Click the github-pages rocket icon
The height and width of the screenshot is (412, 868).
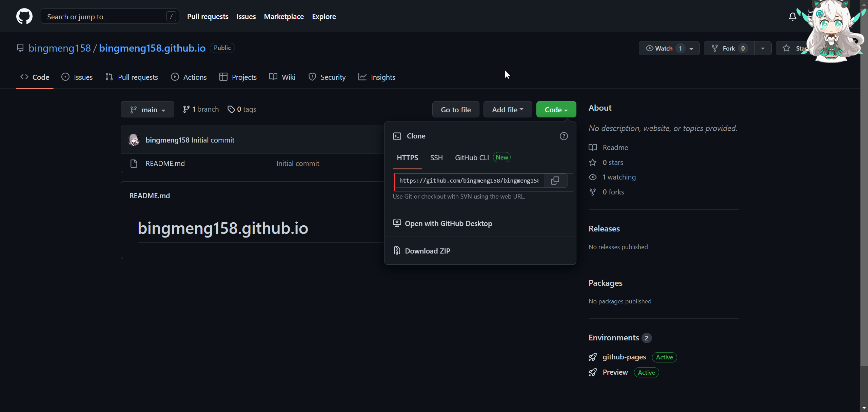pyautogui.click(x=593, y=357)
